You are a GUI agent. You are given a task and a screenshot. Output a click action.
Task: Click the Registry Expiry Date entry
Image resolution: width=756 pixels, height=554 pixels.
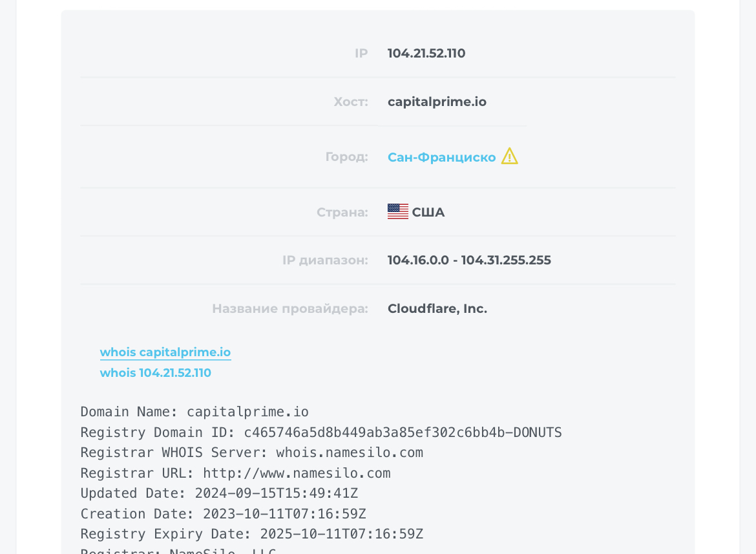point(252,534)
